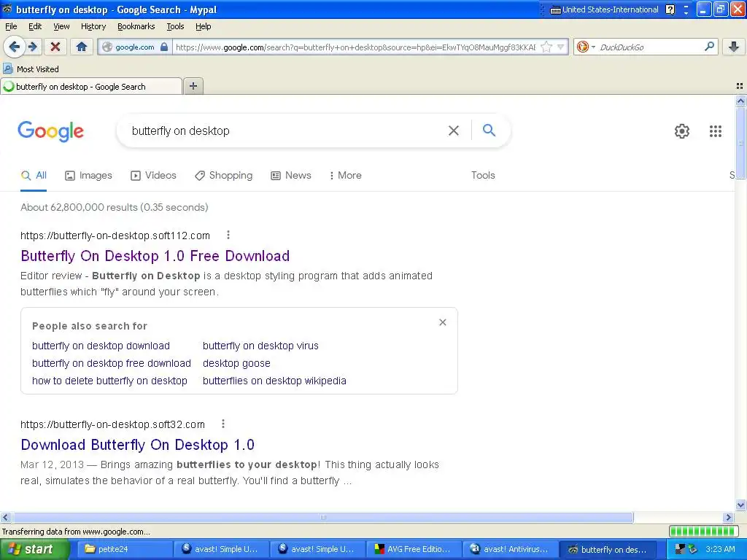Search butterfly on desktop free download suggestion
The height and width of the screenshot is (560, 747).
point(112,363)
